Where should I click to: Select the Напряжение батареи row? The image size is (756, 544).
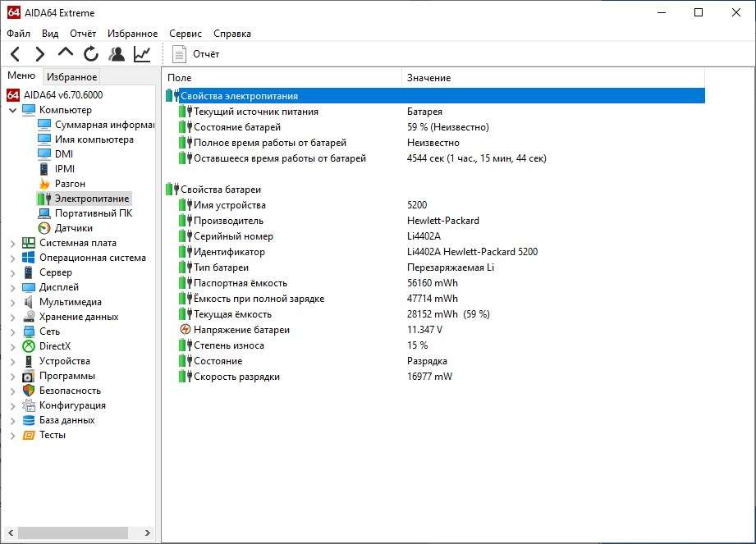coord(241,330)
